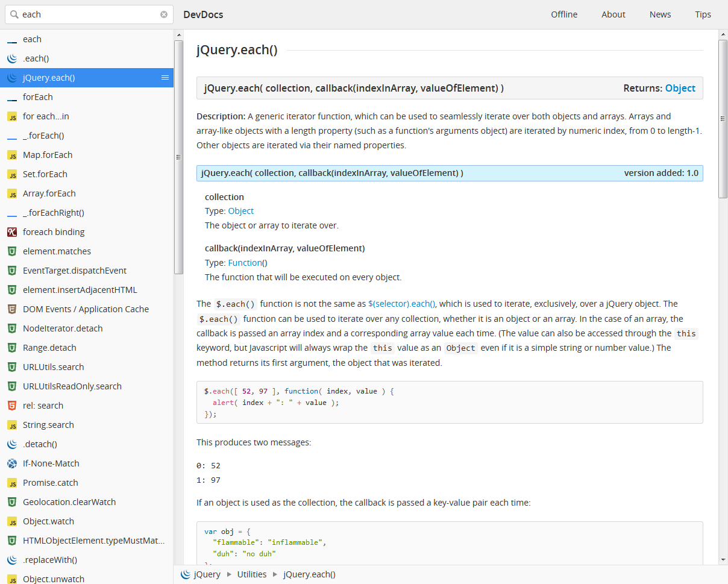This screenshot has width=728, height=584.
Task: Open the Offline menu item
Action: pos(564,14)
